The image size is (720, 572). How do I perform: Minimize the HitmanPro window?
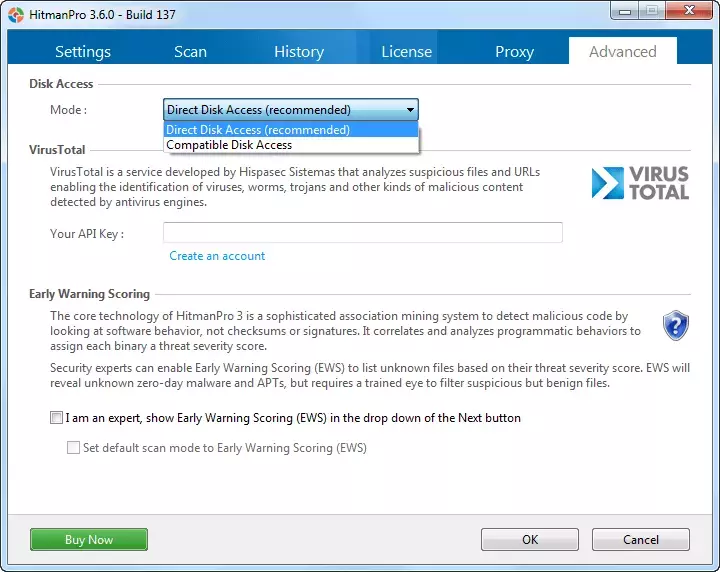[x=625, y=11]
